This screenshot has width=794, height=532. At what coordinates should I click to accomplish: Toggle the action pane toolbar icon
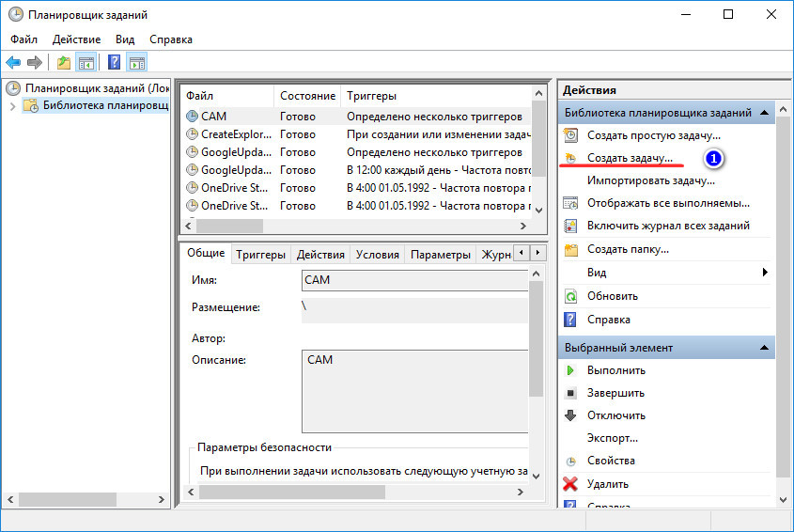(x=137, y=63)
